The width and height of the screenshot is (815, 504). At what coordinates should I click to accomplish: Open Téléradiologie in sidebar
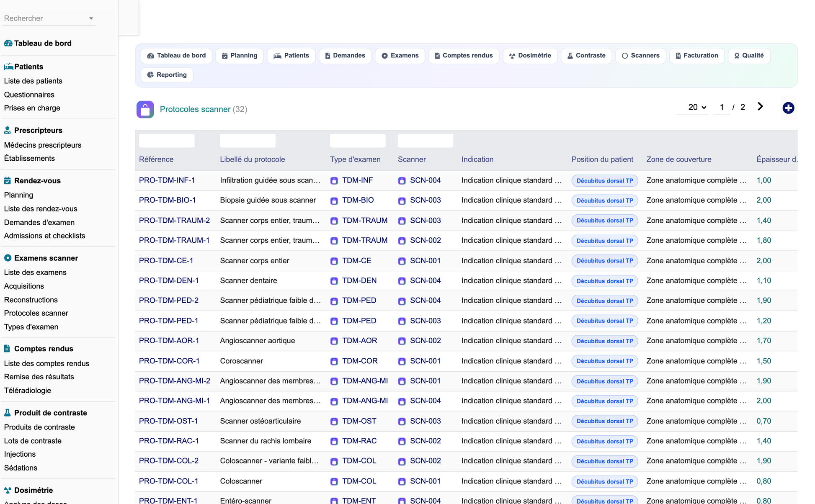pos(28,391)
